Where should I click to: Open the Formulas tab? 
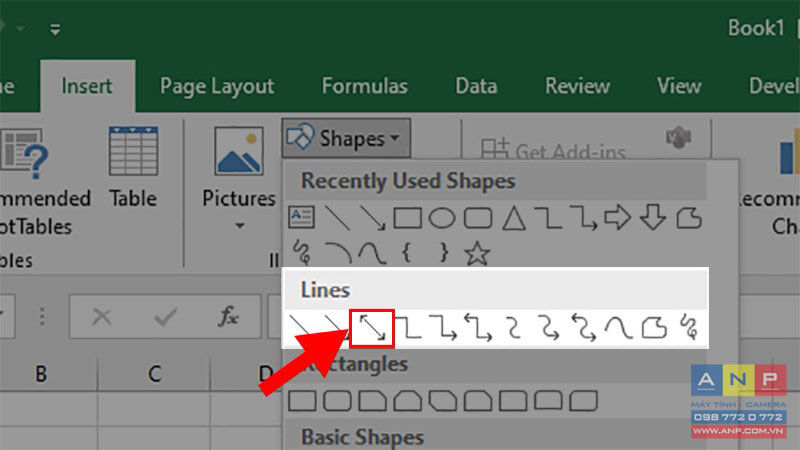(365, 86)
